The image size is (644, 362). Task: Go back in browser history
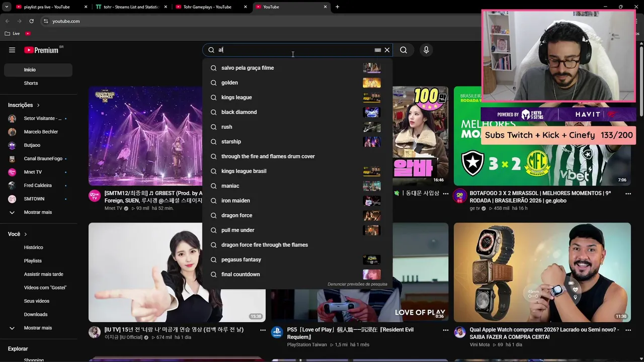point(7,21)
